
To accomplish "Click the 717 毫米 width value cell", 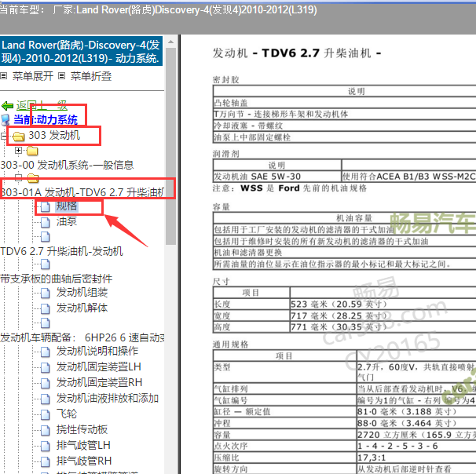I will (x=383, y=315).
